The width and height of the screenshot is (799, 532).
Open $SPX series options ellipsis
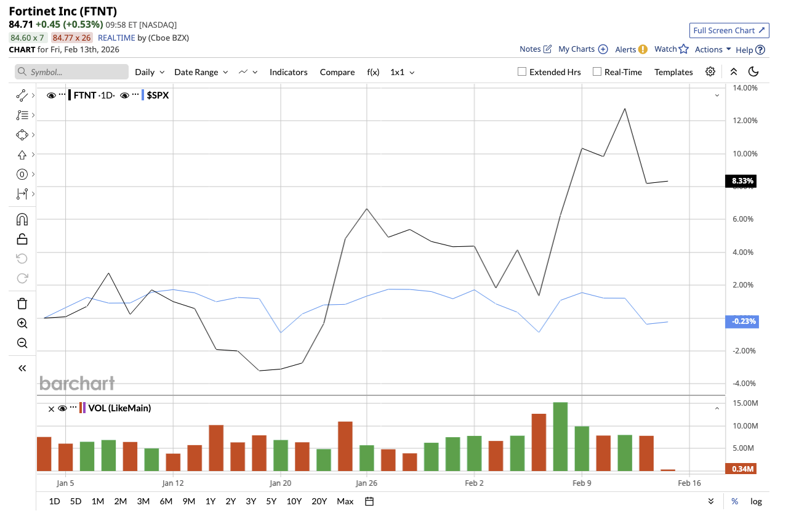coord(135,95)
